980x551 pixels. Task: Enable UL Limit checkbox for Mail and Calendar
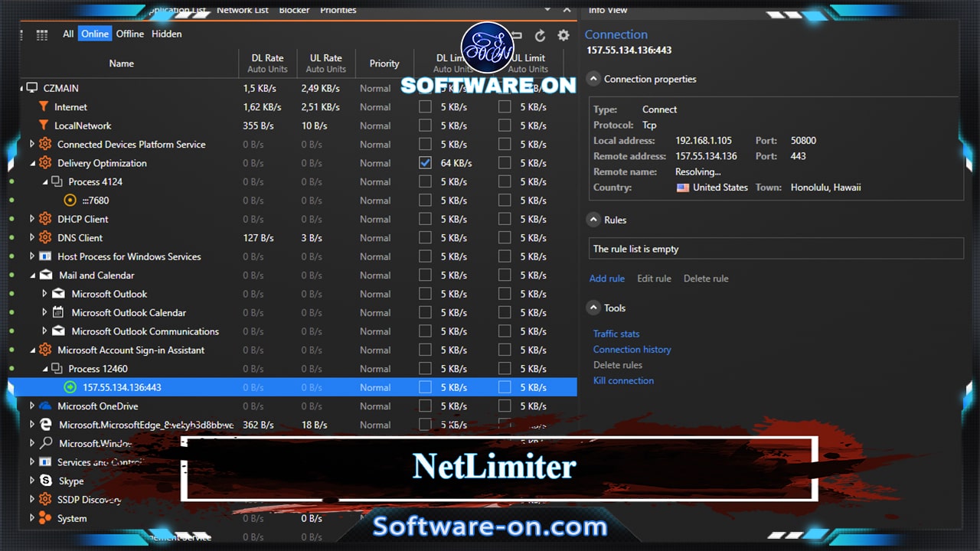click(x=505, y=275)
